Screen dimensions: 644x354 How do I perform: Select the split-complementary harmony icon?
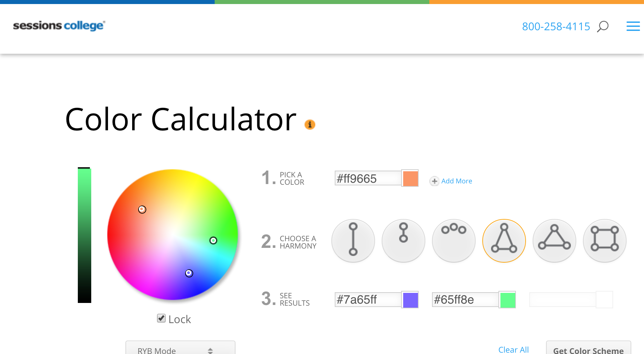[x=554, y=240]
